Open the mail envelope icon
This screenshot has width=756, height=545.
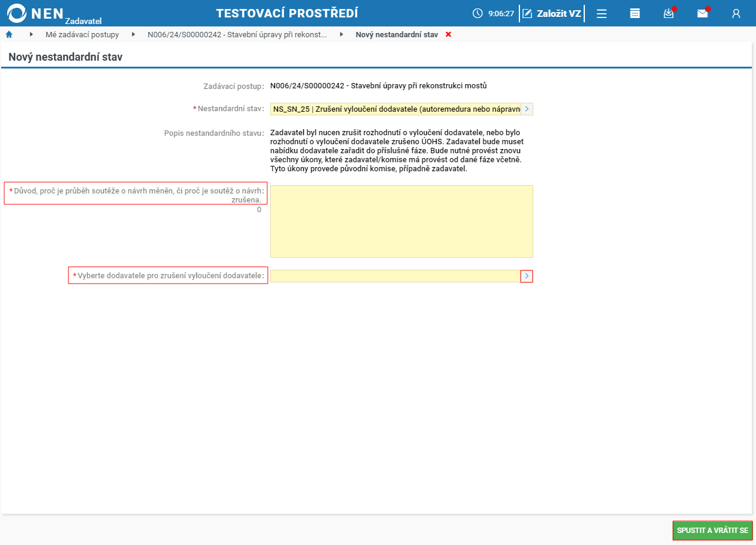click(702, 13)
